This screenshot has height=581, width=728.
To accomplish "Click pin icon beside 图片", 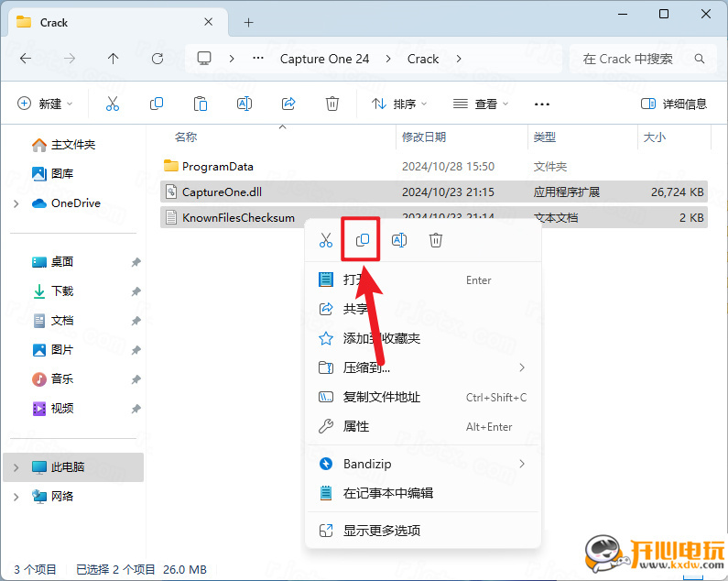I will pyautogui.click(x=136, y=350).
